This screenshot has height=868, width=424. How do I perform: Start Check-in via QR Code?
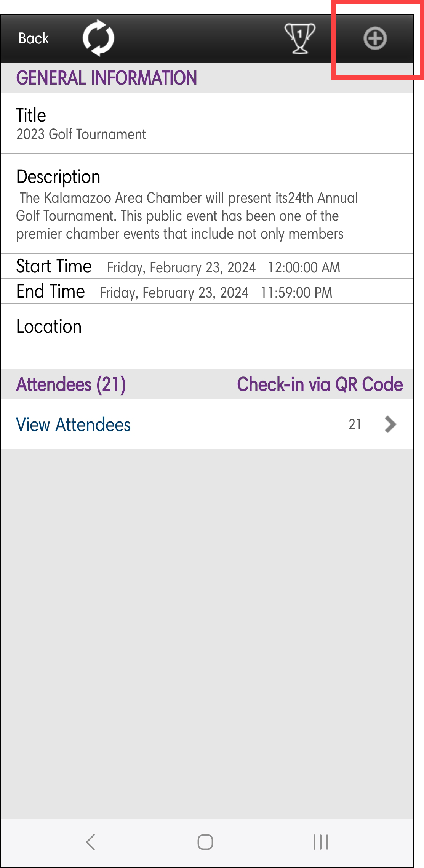[x=320, y=384]
